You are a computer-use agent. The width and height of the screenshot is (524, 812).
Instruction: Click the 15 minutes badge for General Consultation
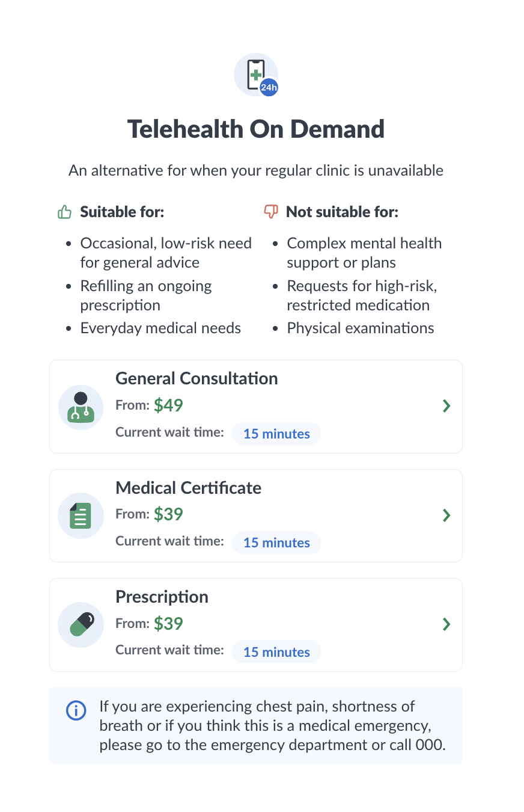click(276, 434)
